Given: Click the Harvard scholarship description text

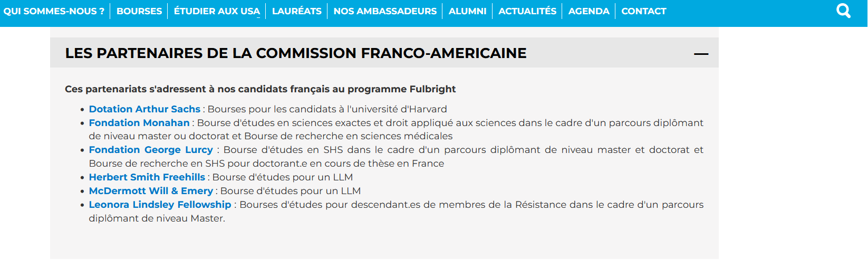Looking at the screenshot, I should (327, 109).
